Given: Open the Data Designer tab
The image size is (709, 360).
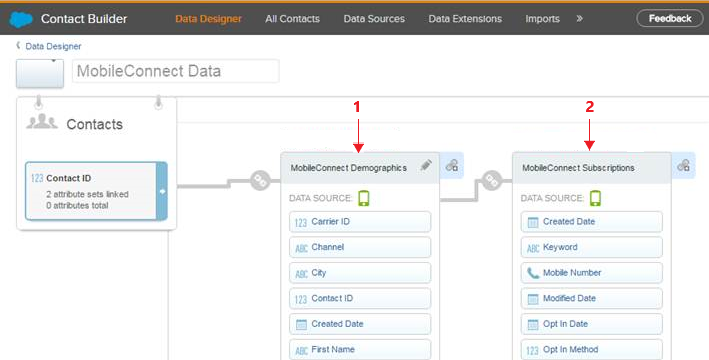Looking at the screenshot, I should 208,19.
